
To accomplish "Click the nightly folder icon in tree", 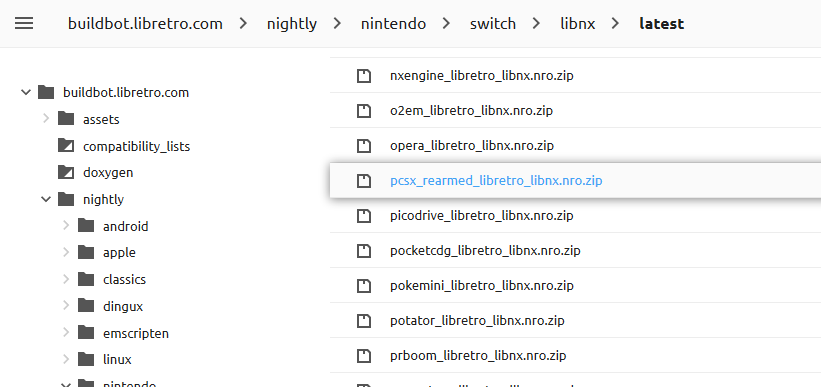I will [66, 199].
